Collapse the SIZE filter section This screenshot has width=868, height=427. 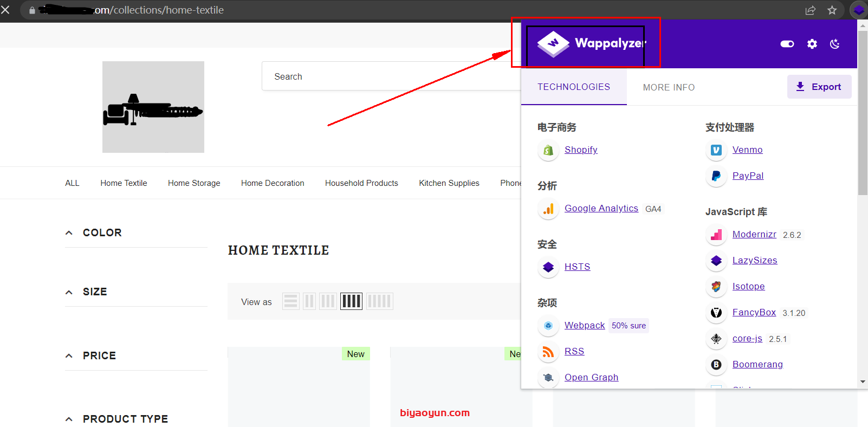pos(69,292)
